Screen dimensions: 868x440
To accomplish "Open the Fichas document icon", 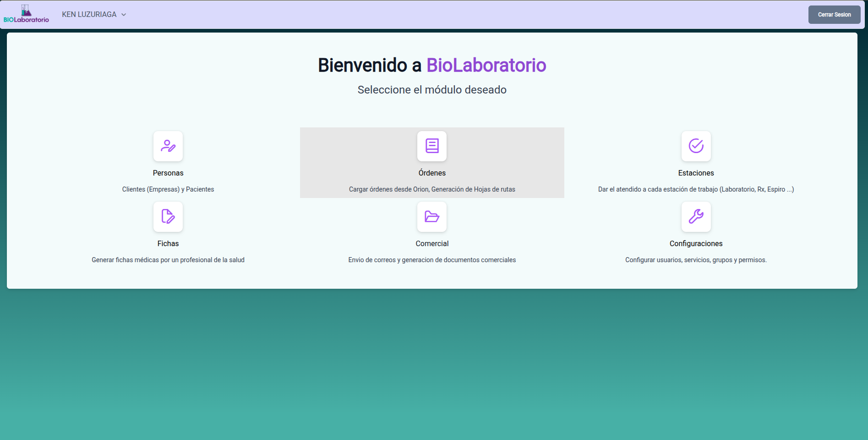I will (x=168, y=217).
